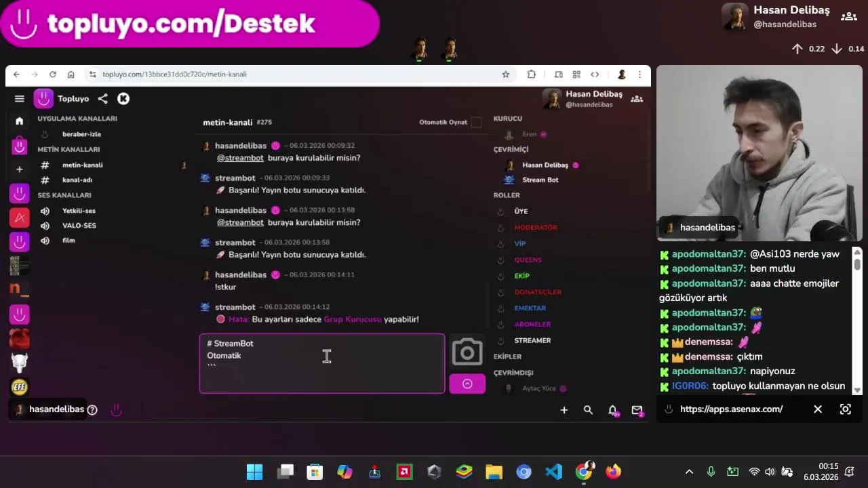The height and width of the screenshot is (488, 868).
Task: Go to the home icon in server sidebar
Action: [x=20, y=121]
